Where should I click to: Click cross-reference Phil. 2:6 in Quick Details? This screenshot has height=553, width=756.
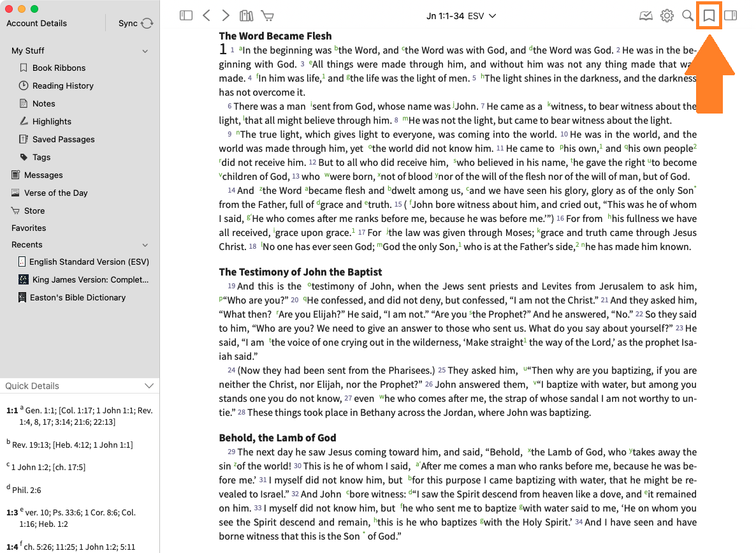[x=27, y=490]
